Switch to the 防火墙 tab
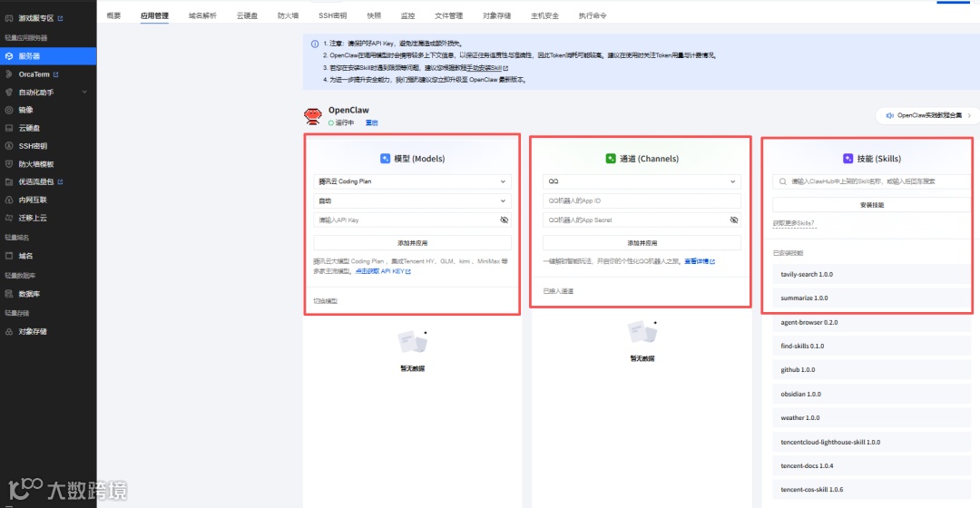This screenshot has height=508, width=980. (289, 15)
